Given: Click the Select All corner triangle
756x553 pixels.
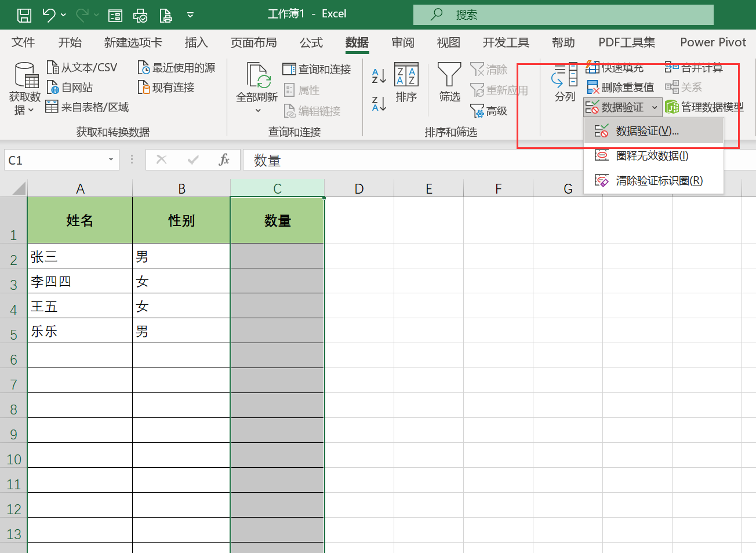Looking at the screenshot, I should point(19,188).
